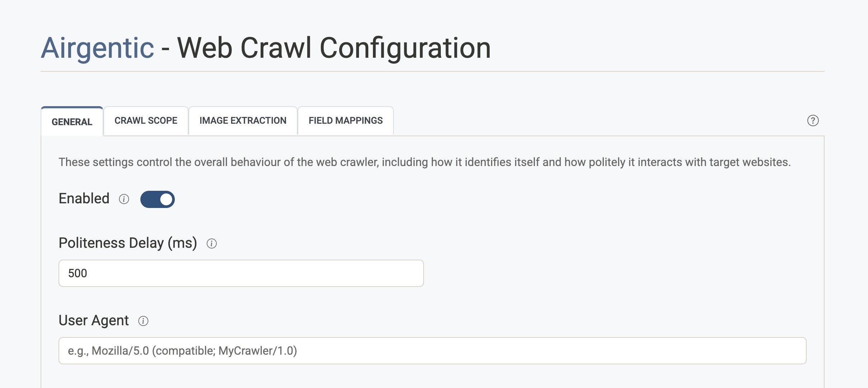Switch to the Crawl Scope tab

point(146,120)
